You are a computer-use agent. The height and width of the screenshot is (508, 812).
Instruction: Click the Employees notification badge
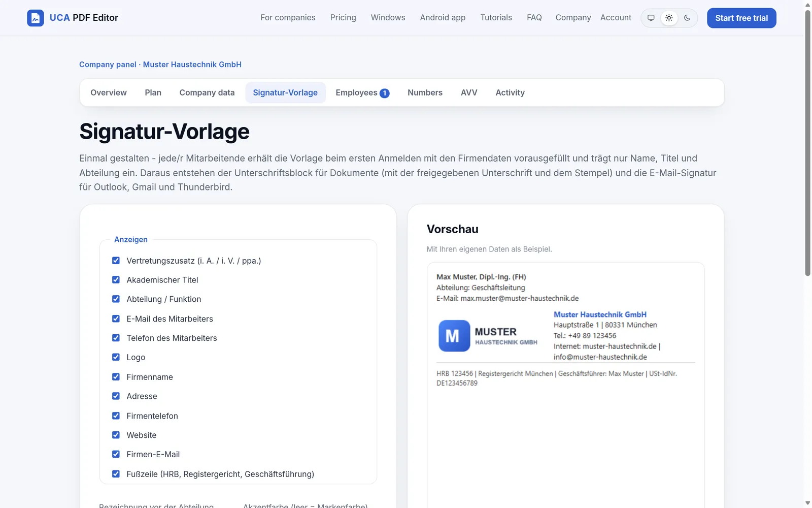tap(385, 93)
